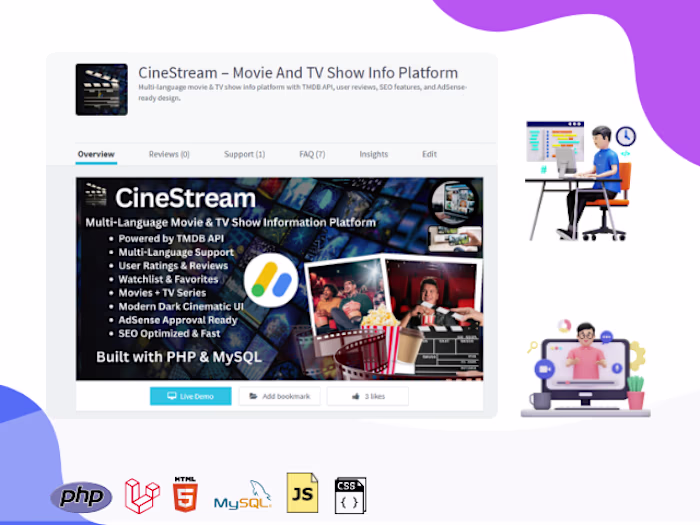The width and height of the screenshot is (700, 525).
Task: Click the CineStream clapperboard product thumbnail
Action: (102, 90)
